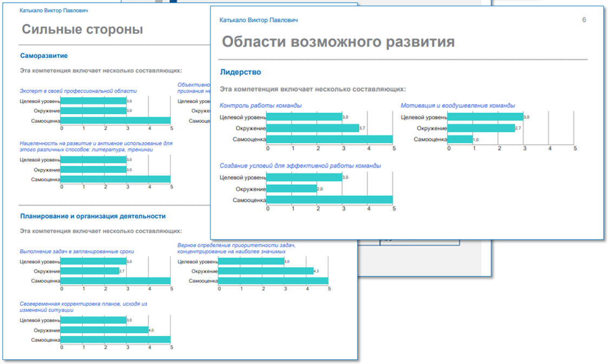Open the "Планирование и организация деятельности" section heading

pyautogui.click(x=92, y=216)
